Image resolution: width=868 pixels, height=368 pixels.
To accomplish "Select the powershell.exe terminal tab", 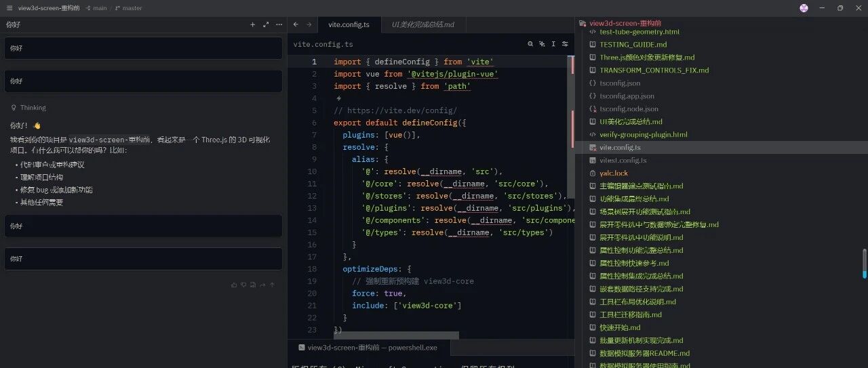I will click(372, 348).
